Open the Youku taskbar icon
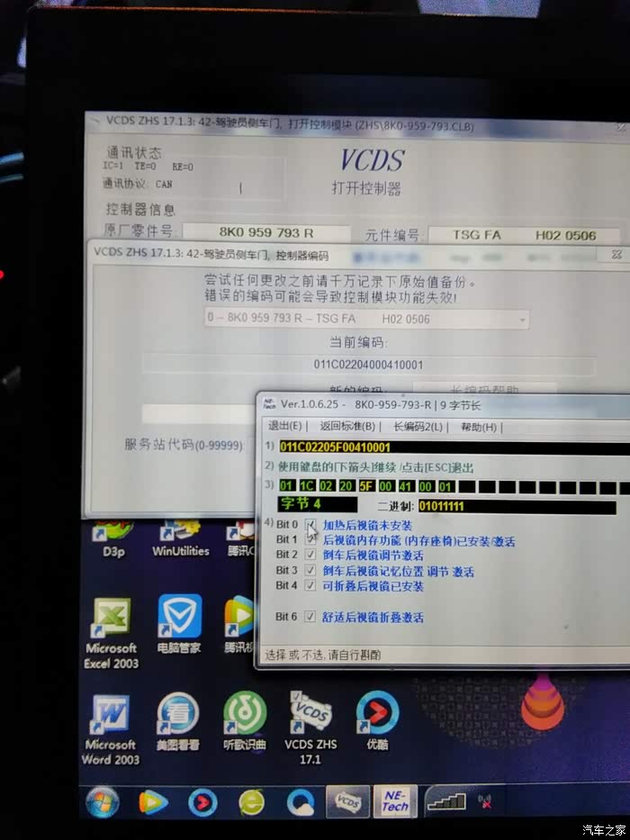Image resolution: width=630 pixels, height=840 pixels. (202, 803)
